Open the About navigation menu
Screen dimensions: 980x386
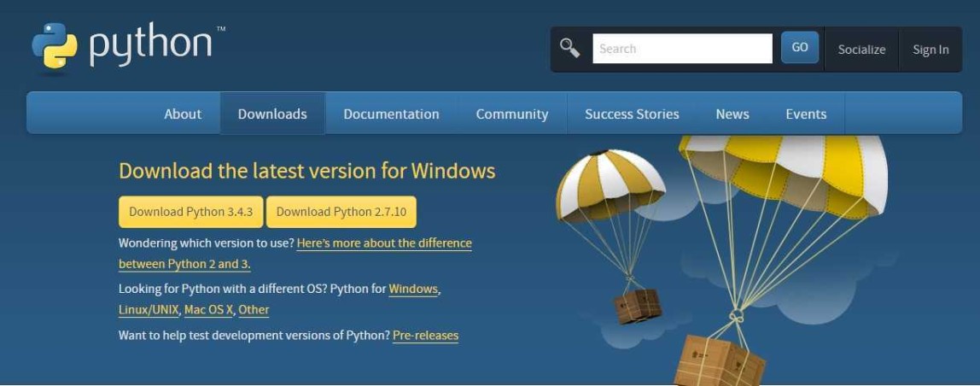(x=183, y=114)
